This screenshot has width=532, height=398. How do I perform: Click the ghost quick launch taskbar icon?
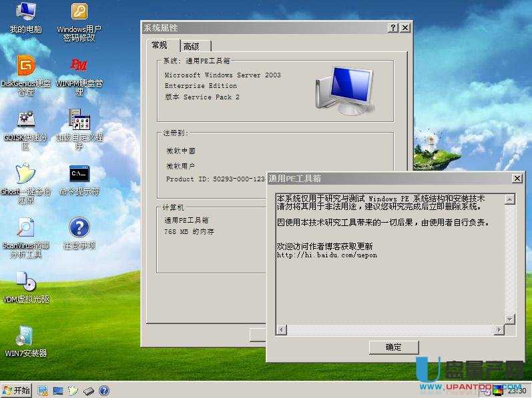pos(73,391)
